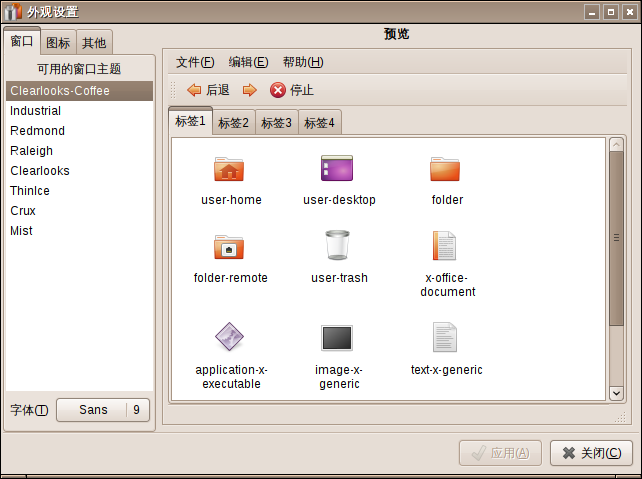642x479 pixels.
Task: Select the Clearlooks theme
Action: [79, 171]
